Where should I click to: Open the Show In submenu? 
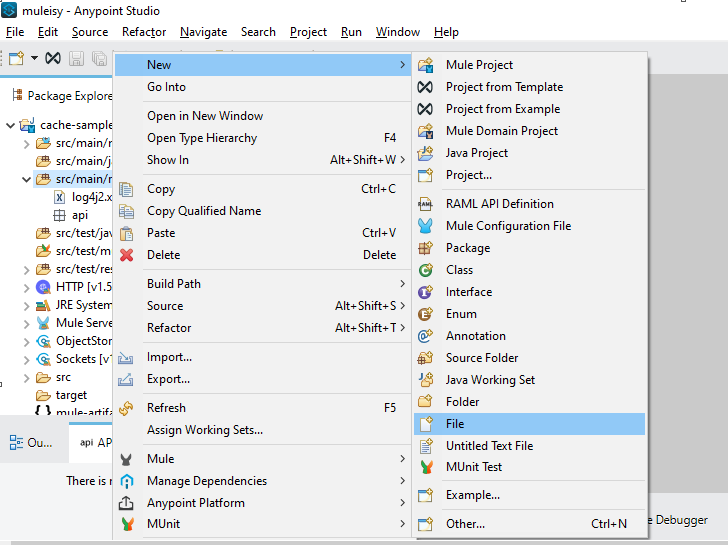pyautogui.click(x=263, y=160)
